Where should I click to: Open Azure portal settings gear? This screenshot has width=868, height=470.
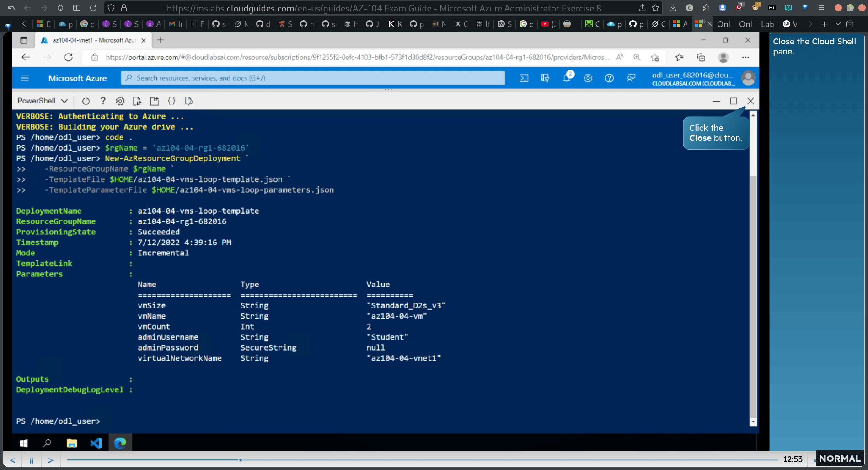(588, 78)
